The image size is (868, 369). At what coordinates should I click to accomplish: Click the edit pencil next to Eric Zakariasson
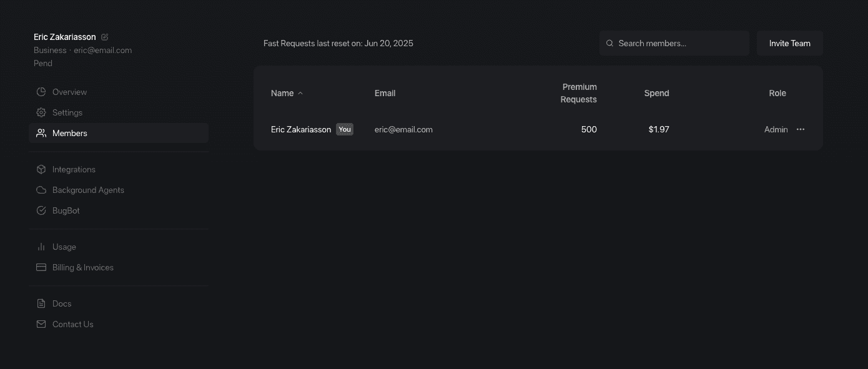[104, 37]
